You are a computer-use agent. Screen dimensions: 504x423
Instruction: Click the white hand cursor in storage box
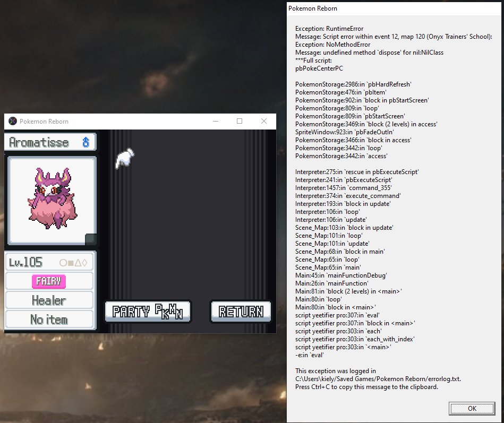(125, 158)
